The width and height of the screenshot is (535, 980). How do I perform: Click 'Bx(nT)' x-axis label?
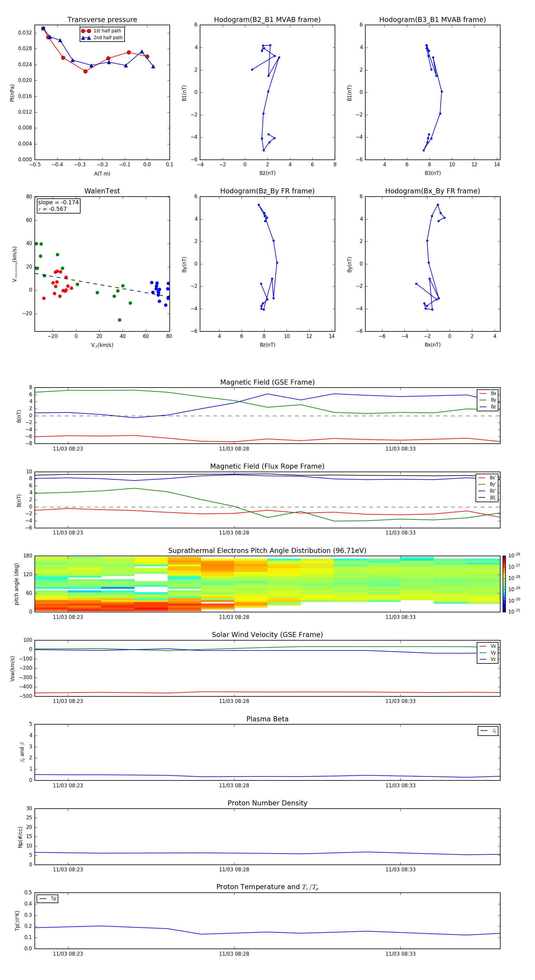point(432,345)
